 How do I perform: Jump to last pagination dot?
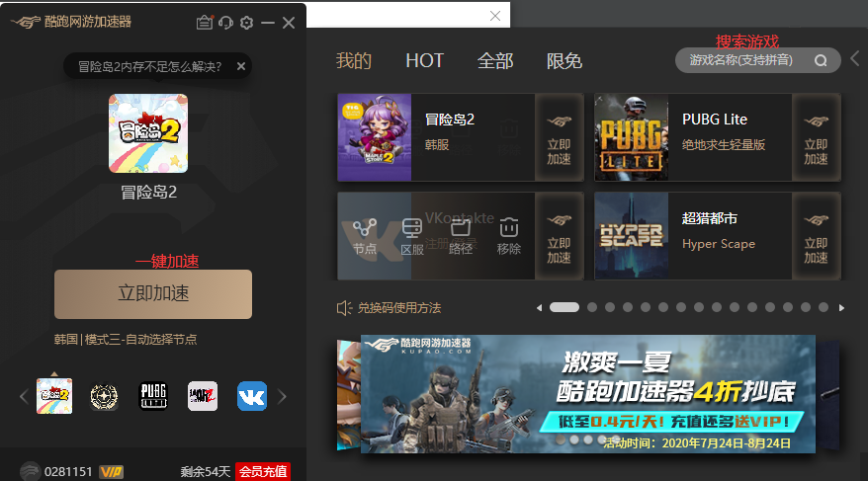tap(824, 307)
